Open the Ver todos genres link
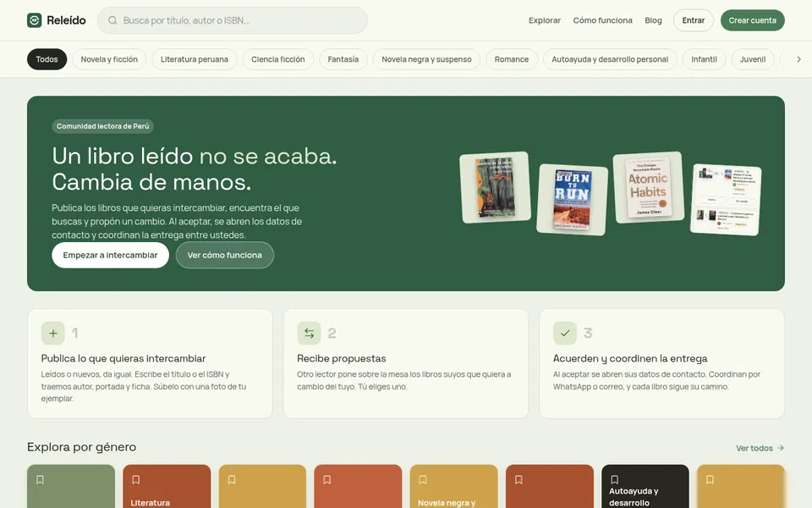Image resolution: width=812 pixels, height=508 pixels. pos(760,448)
